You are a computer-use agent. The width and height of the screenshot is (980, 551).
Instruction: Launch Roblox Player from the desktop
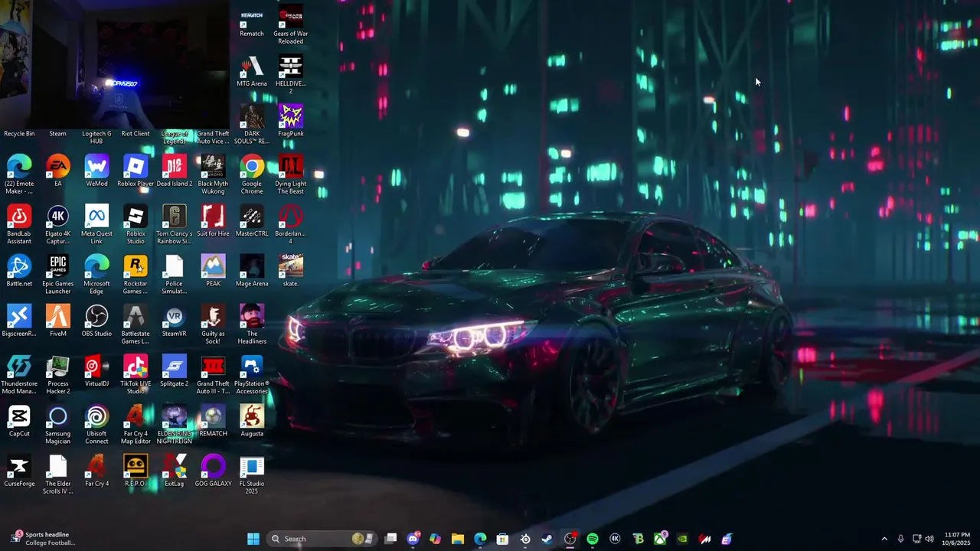point(136,171)
